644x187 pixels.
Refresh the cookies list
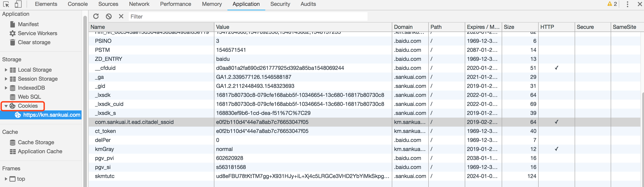pos(96,16)
